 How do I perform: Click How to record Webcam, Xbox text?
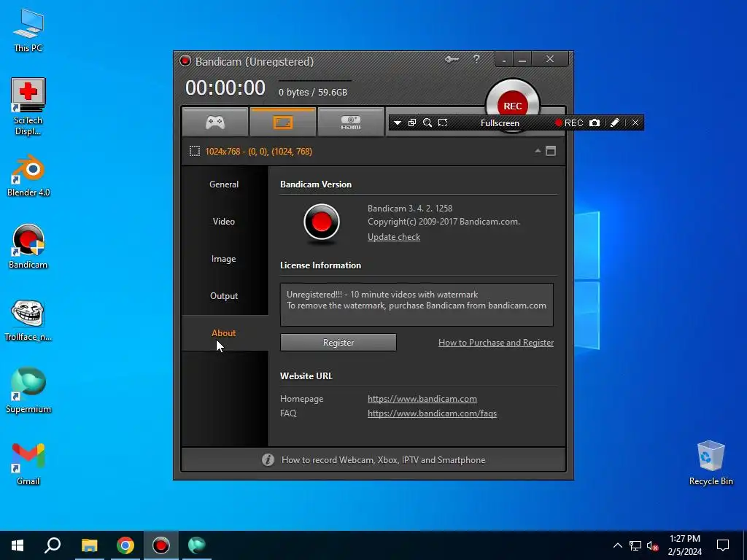[x=384, y=460]
